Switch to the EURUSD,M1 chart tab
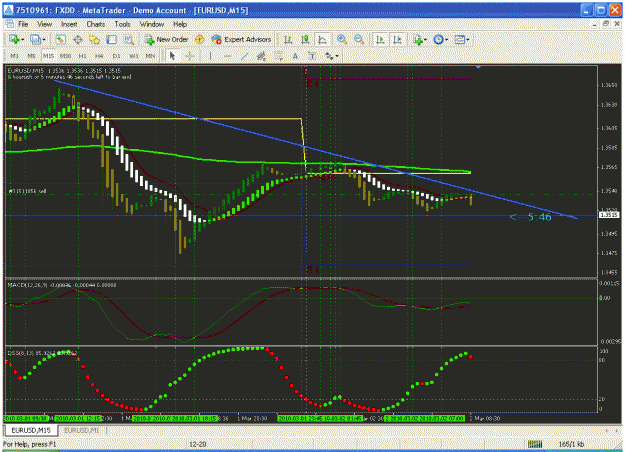 pos(82,430)
